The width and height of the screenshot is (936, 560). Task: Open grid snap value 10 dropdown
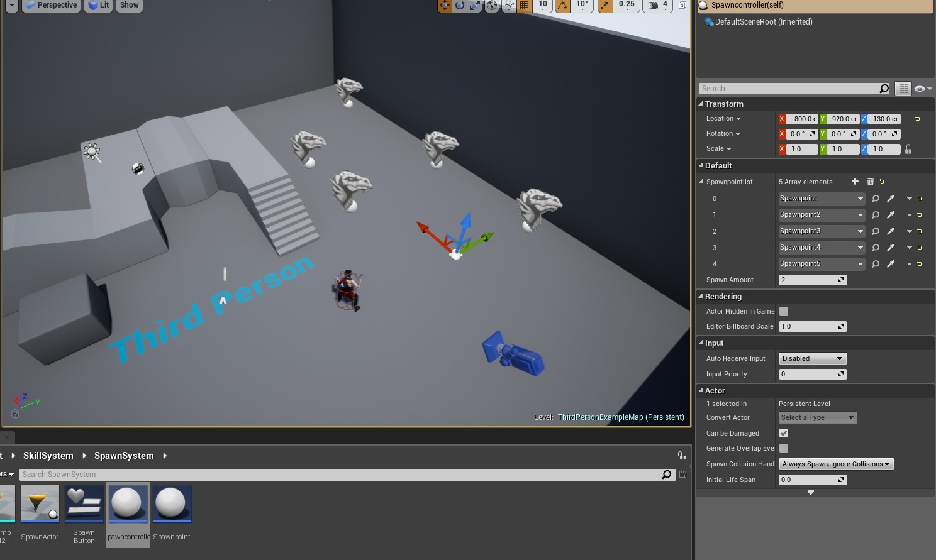(x=542, y=5)
